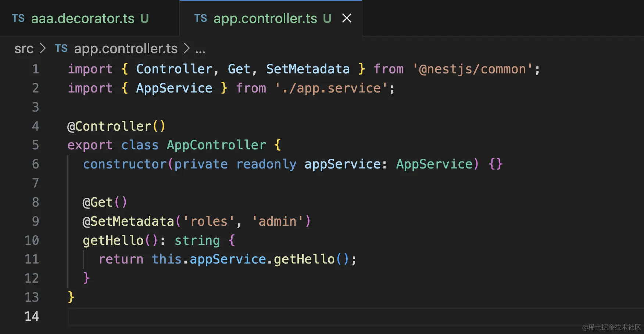Click the @SetMetadata decorator on line 9

128,221
